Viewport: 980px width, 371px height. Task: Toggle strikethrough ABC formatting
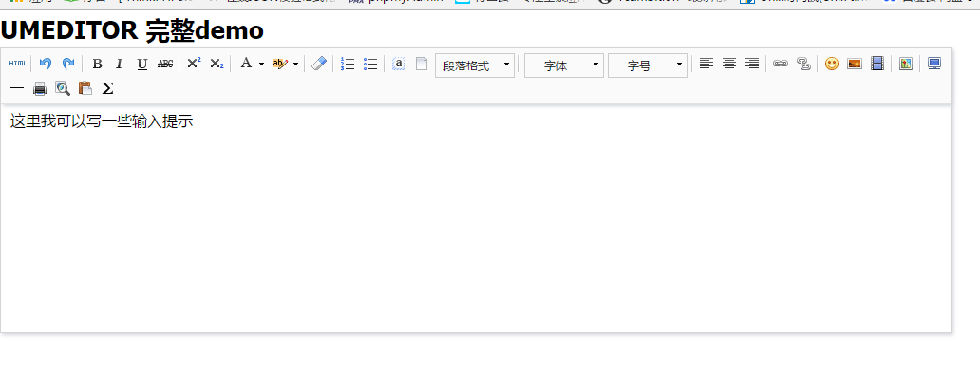tap(165, 64)
